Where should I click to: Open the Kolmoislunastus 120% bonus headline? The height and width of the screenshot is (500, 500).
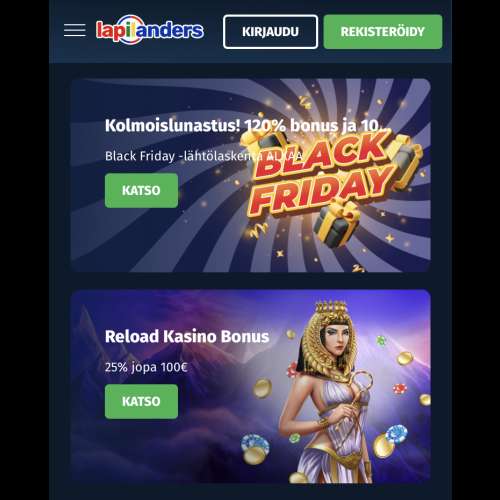pyautogui.click(x=246, y=126)
